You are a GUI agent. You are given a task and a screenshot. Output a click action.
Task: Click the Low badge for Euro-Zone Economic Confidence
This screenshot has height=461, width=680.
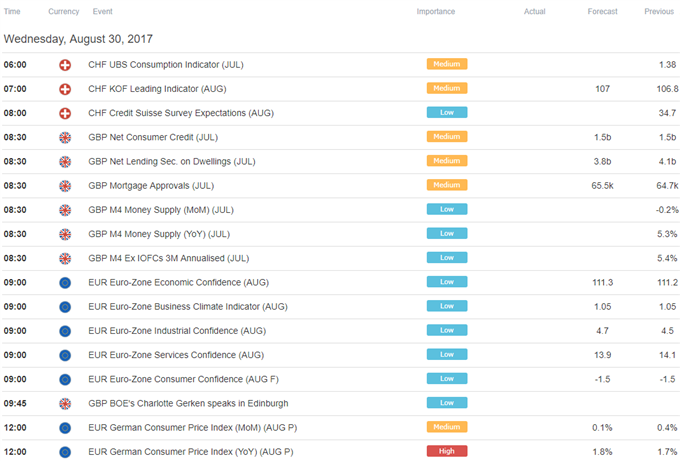[x=447, y=282]
